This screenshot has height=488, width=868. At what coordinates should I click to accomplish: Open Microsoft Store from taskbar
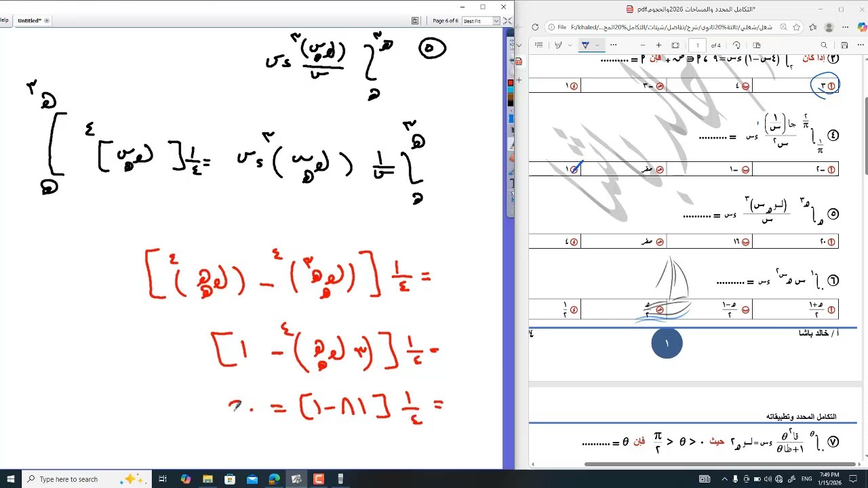tap(230, 479)
